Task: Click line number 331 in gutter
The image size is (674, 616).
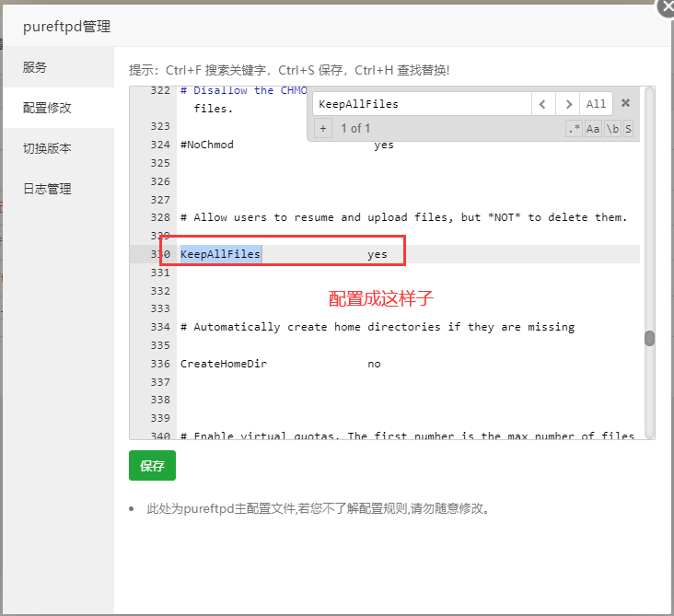Action: tap(160, 273)
